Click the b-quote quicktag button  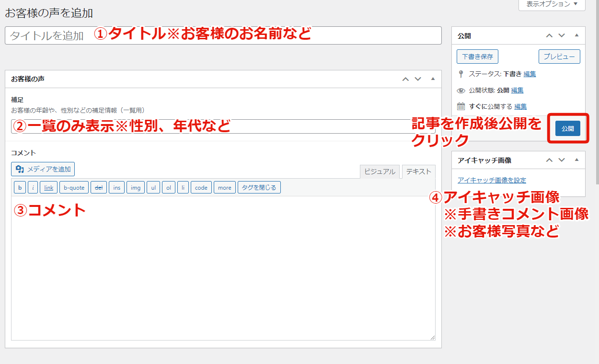(74, 188)
